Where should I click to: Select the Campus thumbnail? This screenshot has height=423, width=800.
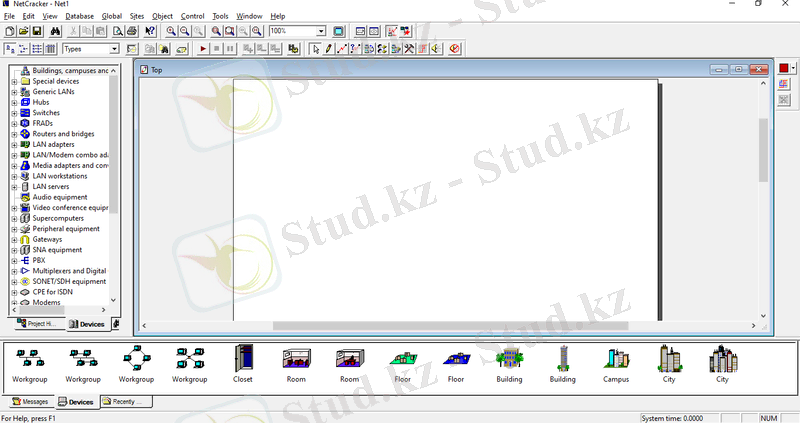coord(616,364)
